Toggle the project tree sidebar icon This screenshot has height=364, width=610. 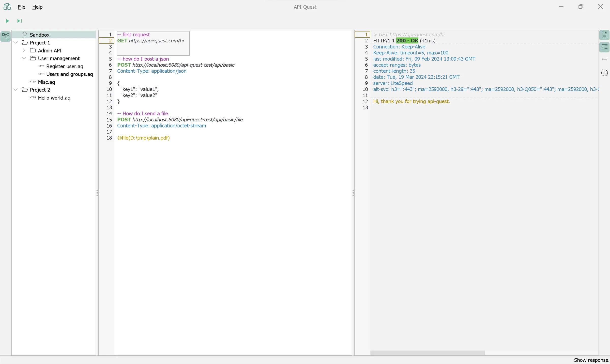[x=6, y=36]
